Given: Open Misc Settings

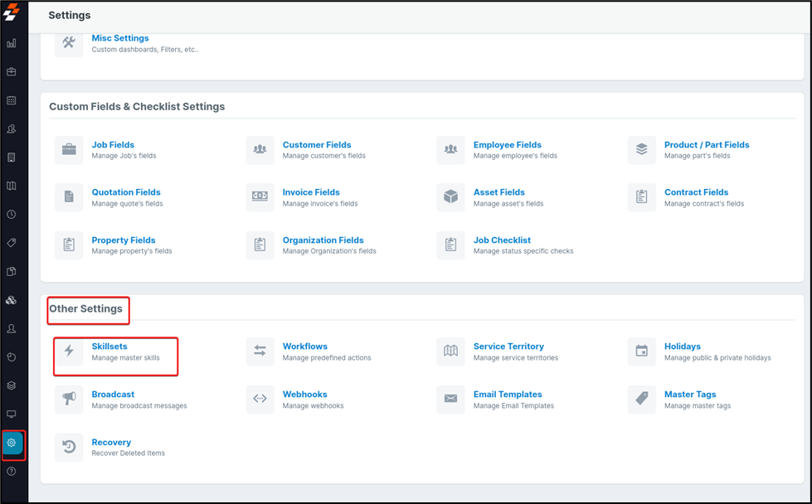Looking at the screenshot, I should 120,38.
